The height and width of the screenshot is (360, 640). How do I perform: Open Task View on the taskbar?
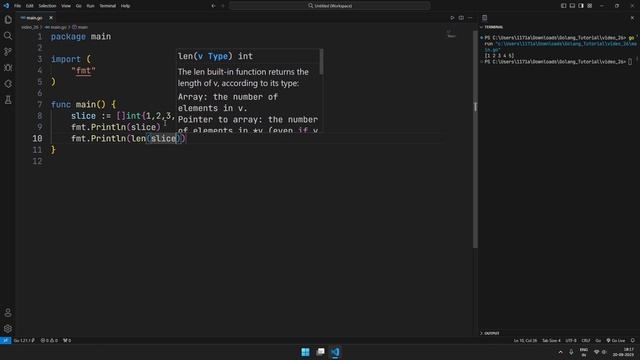click(x=320, y=352)
